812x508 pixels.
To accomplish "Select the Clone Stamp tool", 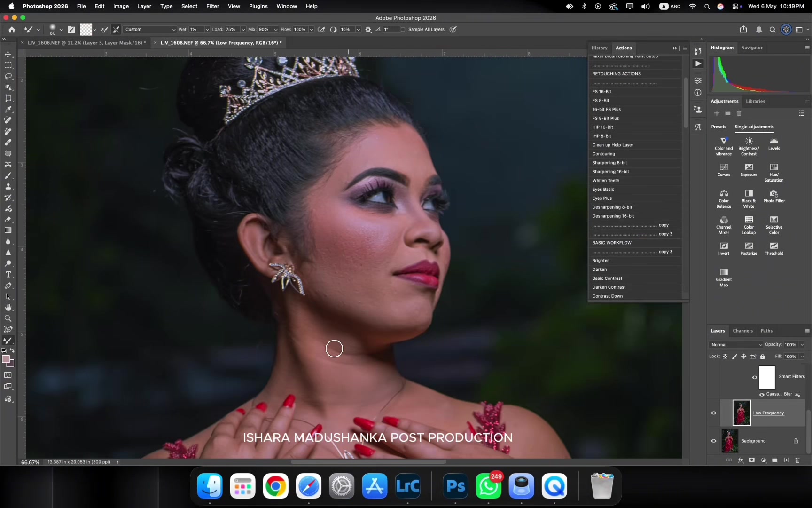I will pyautogui.click(x=8, y=186).
